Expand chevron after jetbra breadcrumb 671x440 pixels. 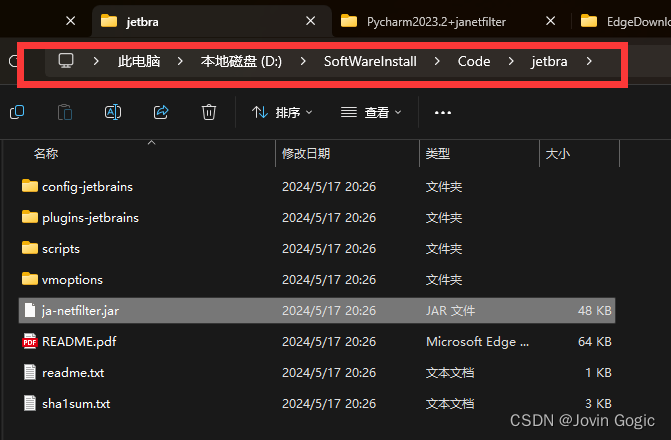589,61
